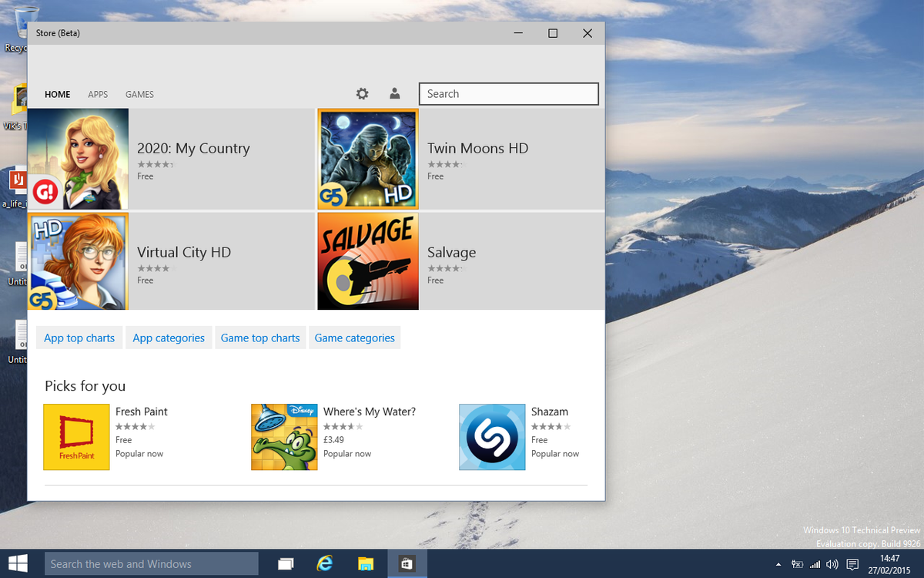Image resolution: width=924 pixels, height=578 pixels.
Task: Open Salvage game artwork
Action: [368, 262]
